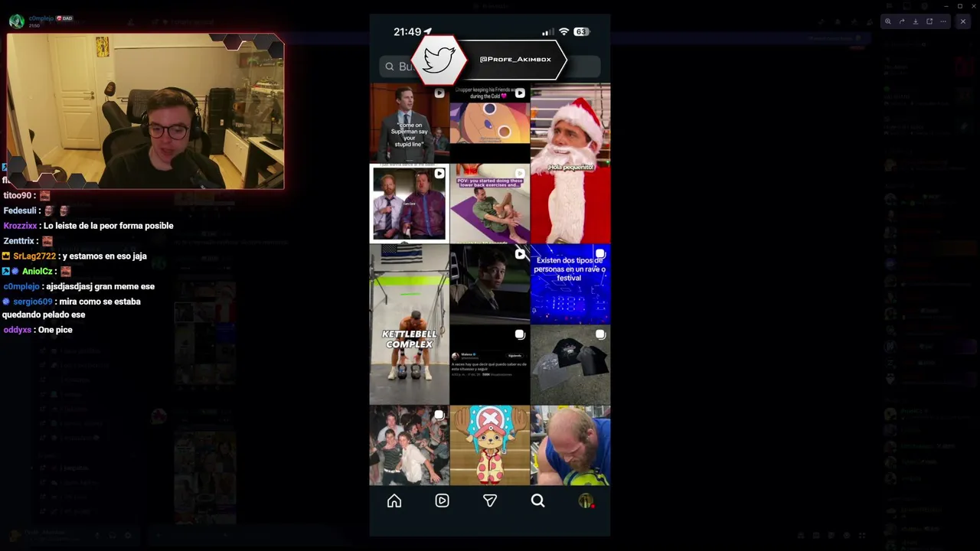Click the emote in titoo90's chat message

(44, 196)
